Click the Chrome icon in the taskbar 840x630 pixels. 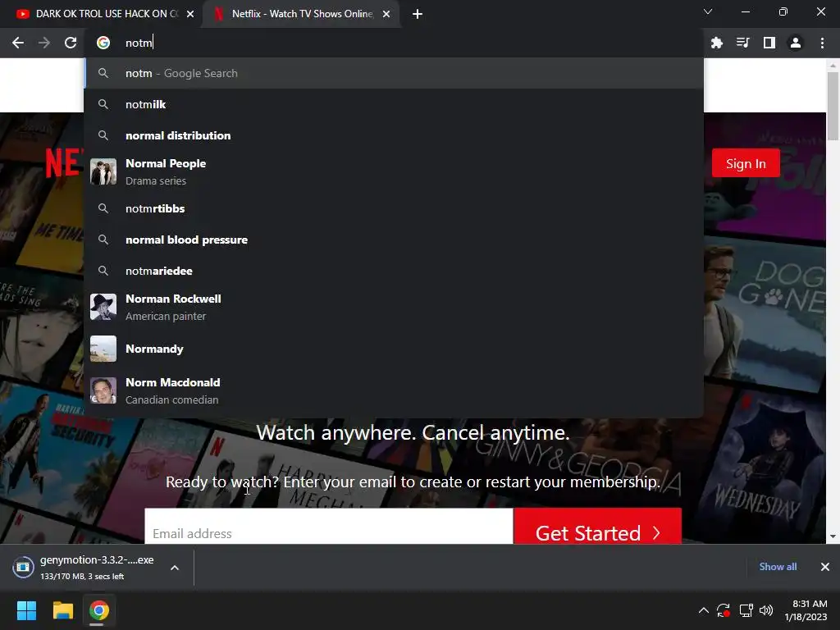(99, 610)
